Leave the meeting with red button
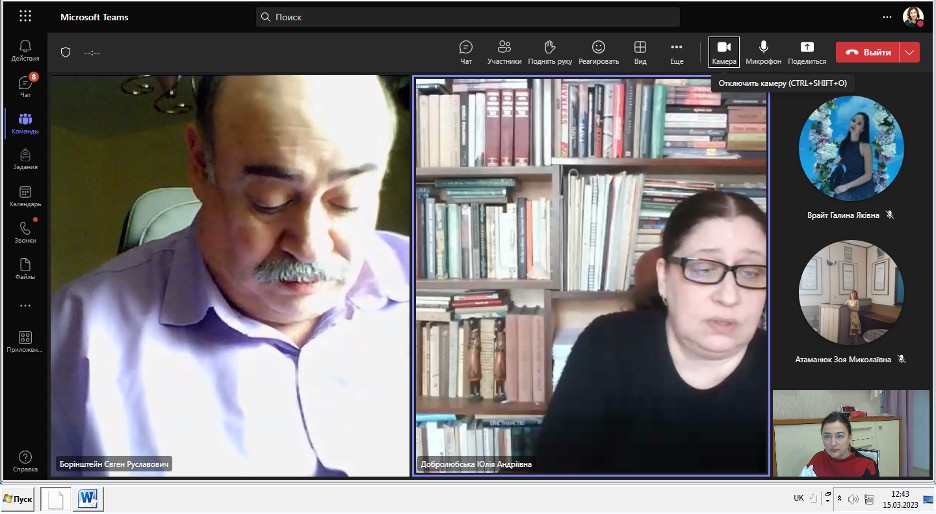 (868, 52)
